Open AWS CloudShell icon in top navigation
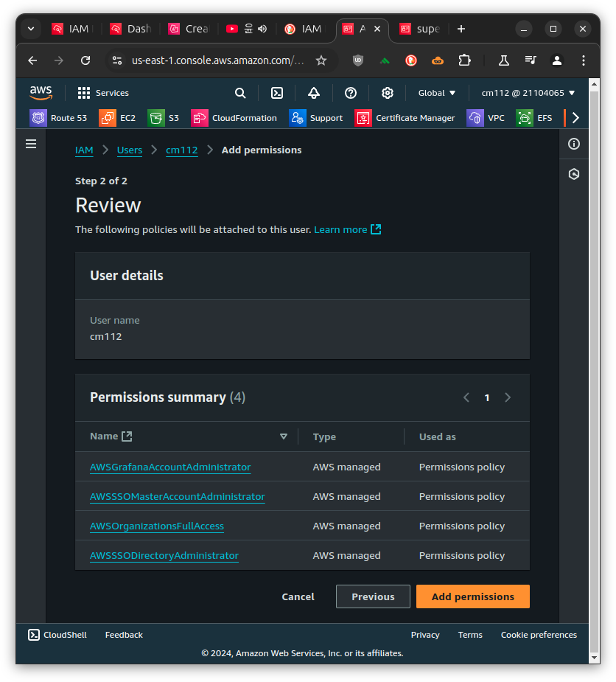The height and width of the screenshot is (682, 616). point(277,93)
